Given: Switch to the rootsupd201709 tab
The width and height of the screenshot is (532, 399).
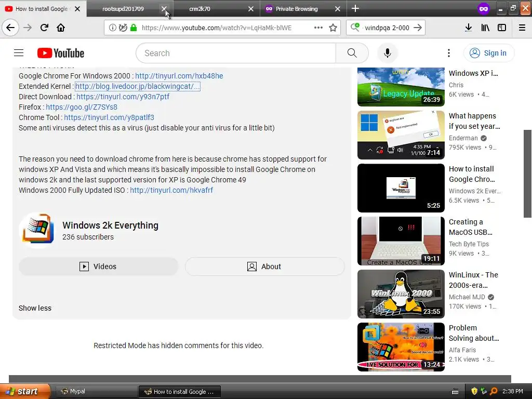Looking at the screenshot, I should [x=123, y=9].
